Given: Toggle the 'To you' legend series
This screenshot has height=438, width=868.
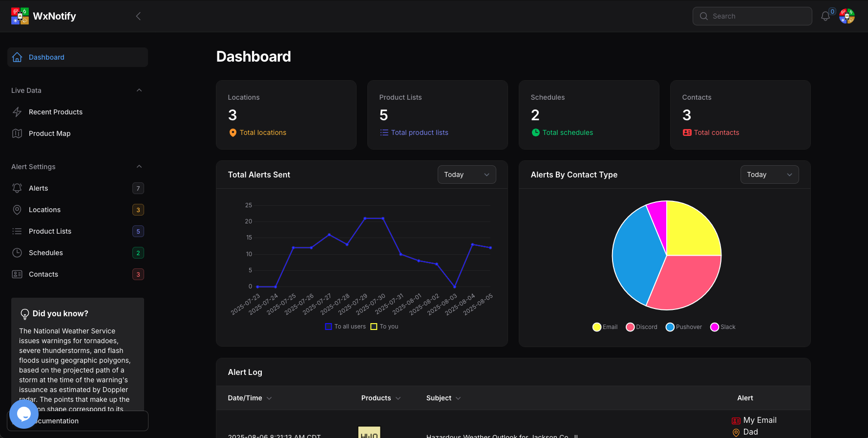Looking at the screenshot, I should [384, 327].
